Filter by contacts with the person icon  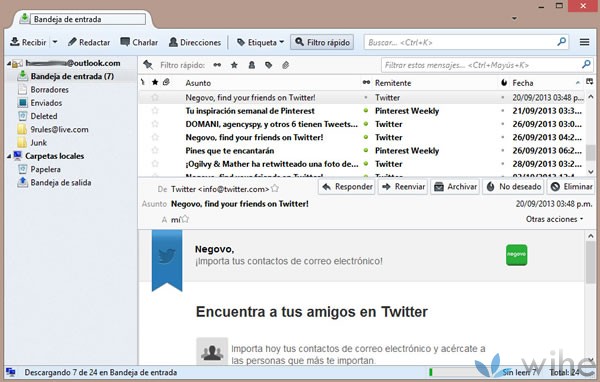coord(251,65)
